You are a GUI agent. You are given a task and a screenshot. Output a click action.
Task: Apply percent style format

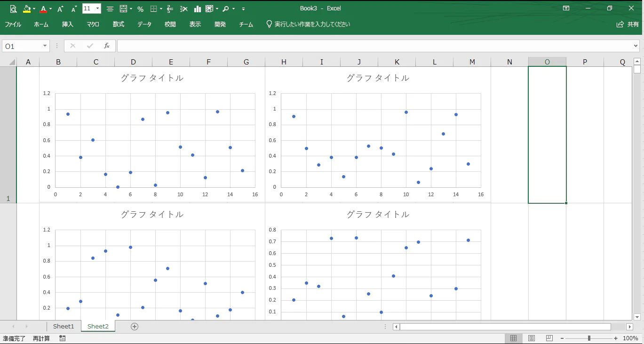(x=140, y=8)
